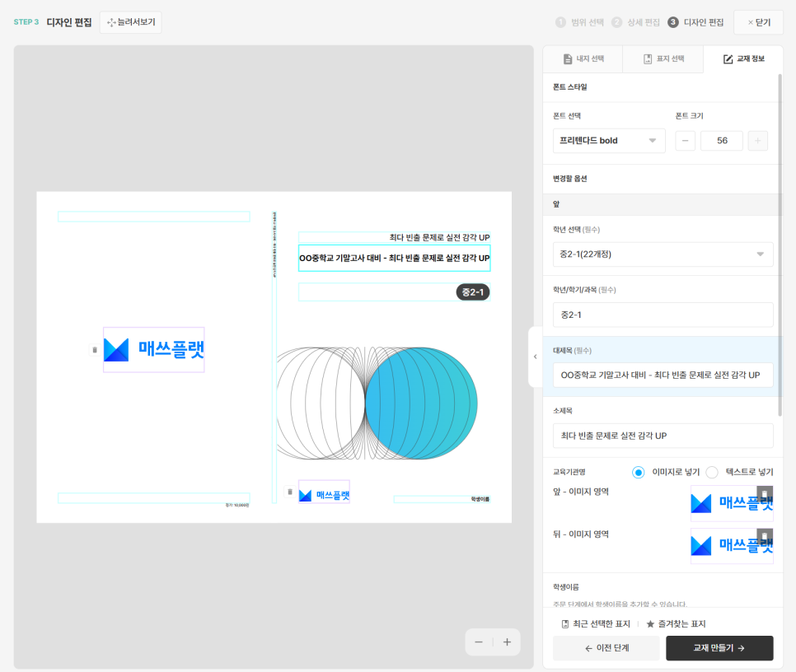Switch to the 내지 선택 tab
This screenshot has width=796, height=672.
point(583,58)
